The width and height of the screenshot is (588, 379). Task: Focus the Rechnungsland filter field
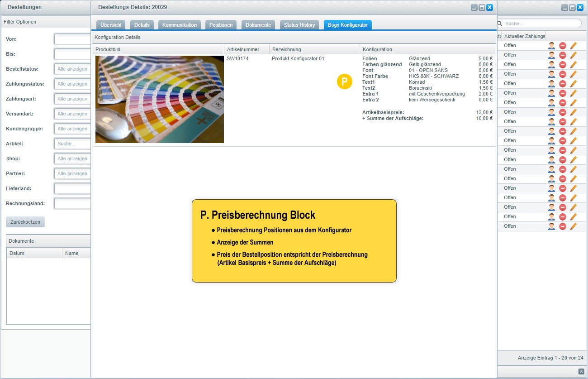pyautogui.click(x=72, y=203)
